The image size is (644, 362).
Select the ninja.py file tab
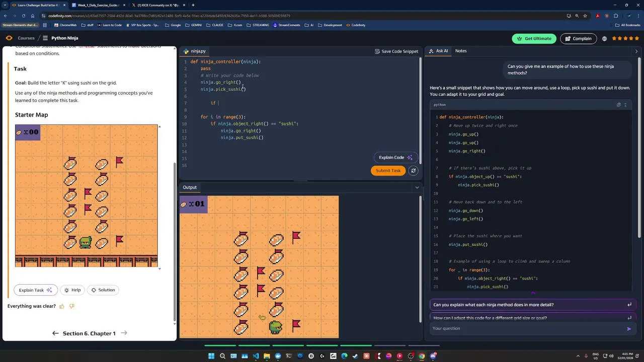coord(195,51)
